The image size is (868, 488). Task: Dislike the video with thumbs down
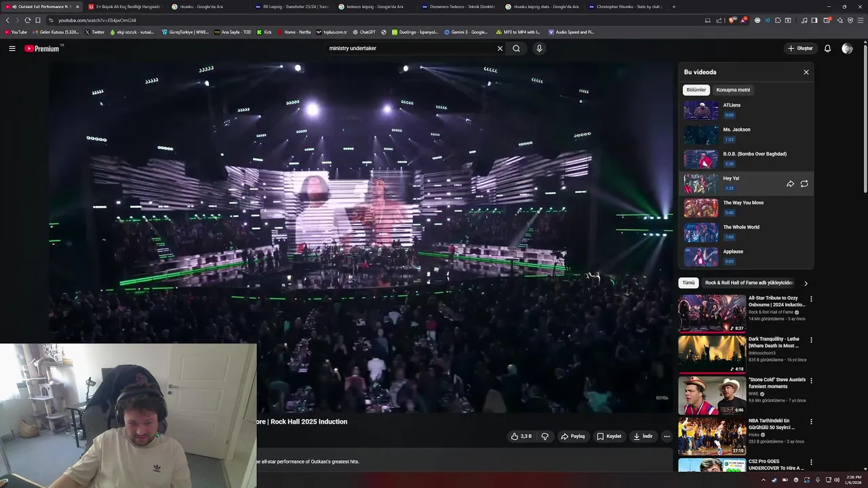pos(545,436)
